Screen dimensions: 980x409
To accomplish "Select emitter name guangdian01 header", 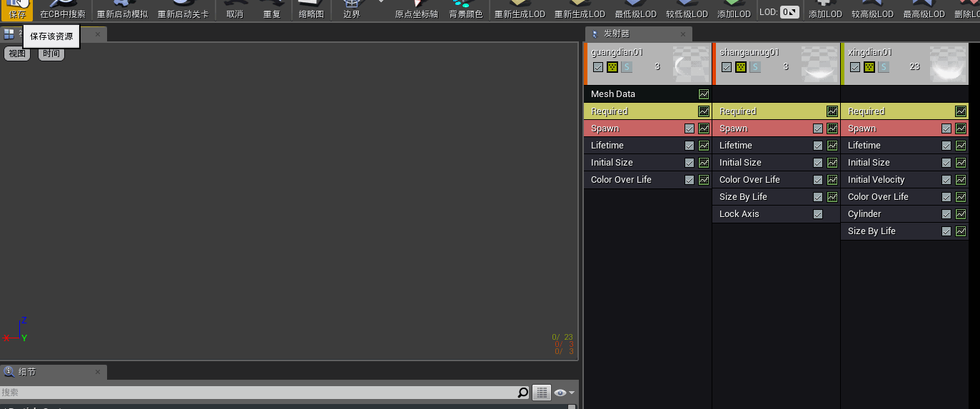I will click(617, 52).
